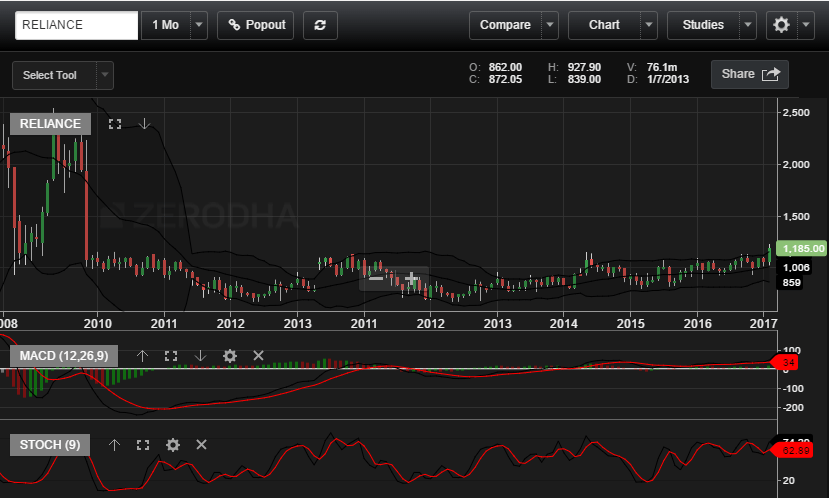Click the 1,006 price axis marker

(x=796, y=268)
